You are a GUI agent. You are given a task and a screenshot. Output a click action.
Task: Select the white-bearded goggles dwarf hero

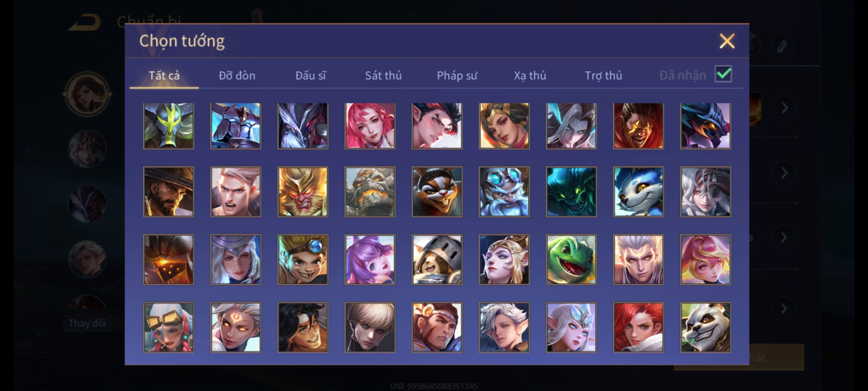[504, 192]
